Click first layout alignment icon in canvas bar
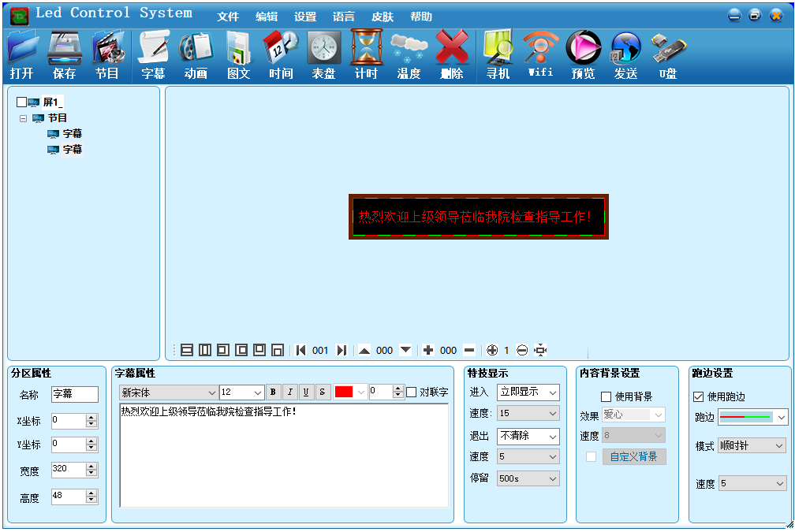Viewport: 795px width, 532px height. (x=187, y=350)
